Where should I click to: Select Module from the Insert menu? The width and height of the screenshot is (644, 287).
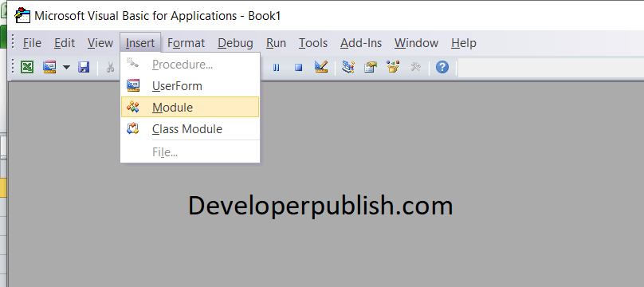click(x=190, y=107)
